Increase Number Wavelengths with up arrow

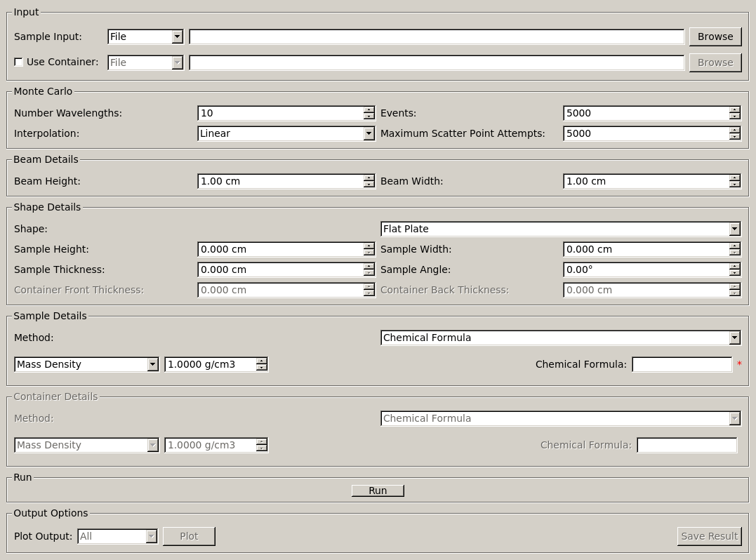click(x=369, y=110)
